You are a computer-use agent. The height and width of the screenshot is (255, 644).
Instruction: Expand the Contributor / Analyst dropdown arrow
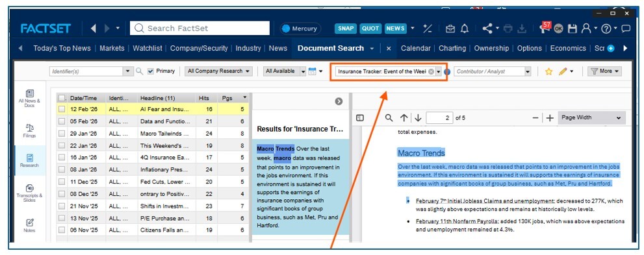tap(528, 71)
